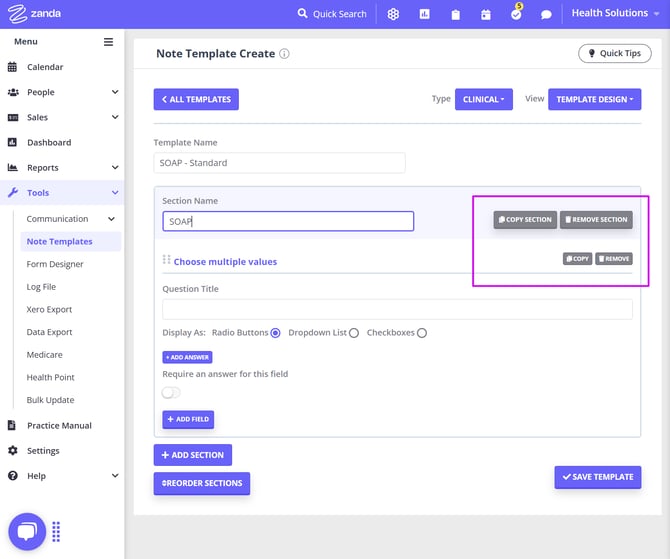
Task: Open the Clinical type dropdown
Action: (x=483, y=100)
